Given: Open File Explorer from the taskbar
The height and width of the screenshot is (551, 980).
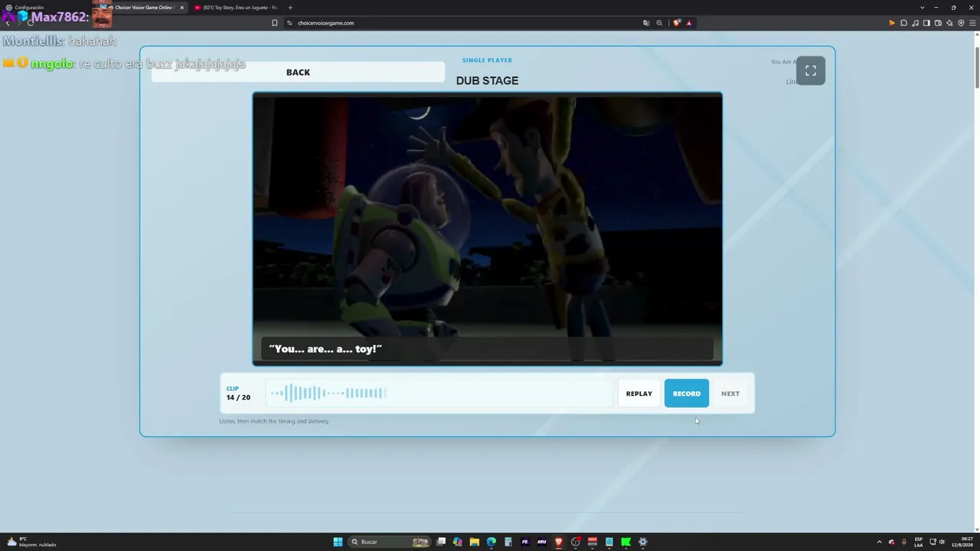Looking at the screenshot, I should [x=475, y=542].
